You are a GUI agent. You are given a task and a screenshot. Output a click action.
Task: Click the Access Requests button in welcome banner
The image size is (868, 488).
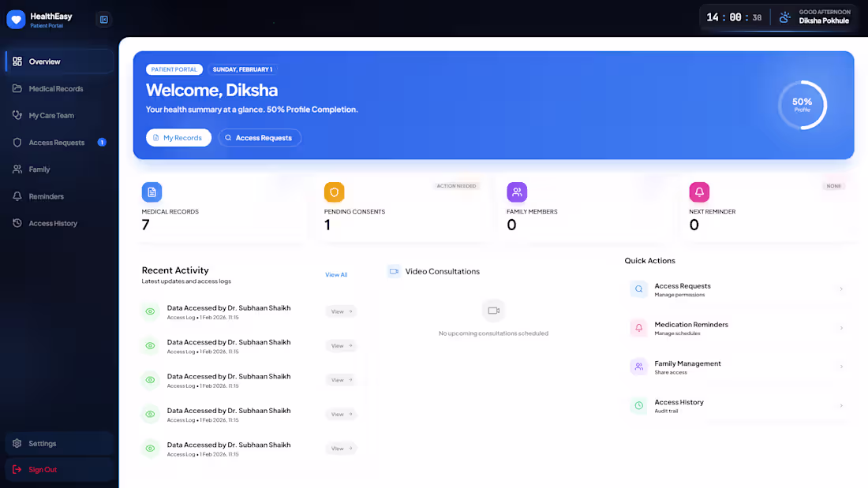pyautogui.click(x=260, y=138)
